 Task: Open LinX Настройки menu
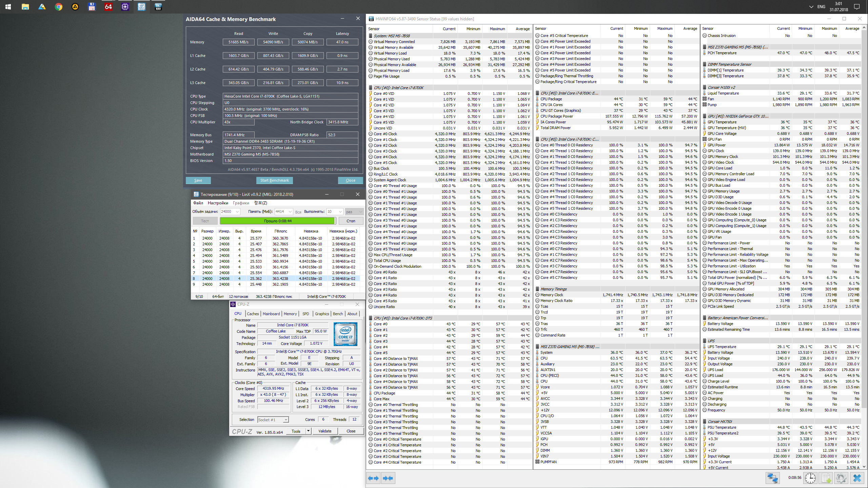click(218, 203)
